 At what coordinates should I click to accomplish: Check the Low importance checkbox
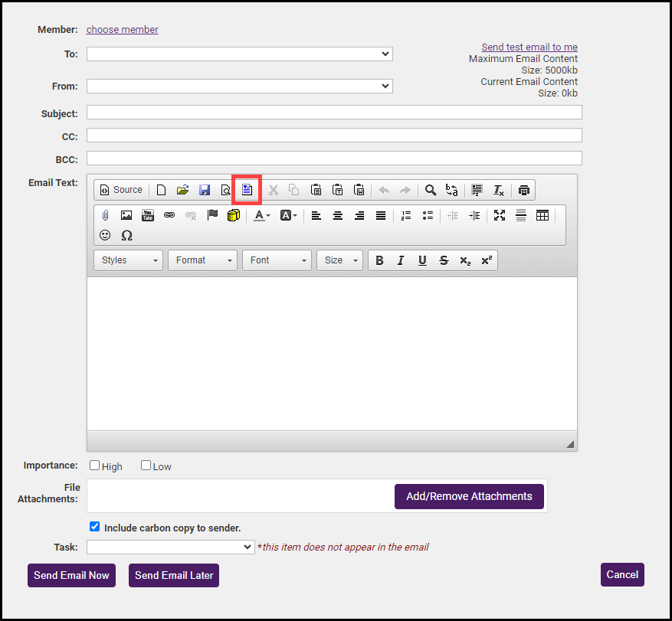(146, 466)
